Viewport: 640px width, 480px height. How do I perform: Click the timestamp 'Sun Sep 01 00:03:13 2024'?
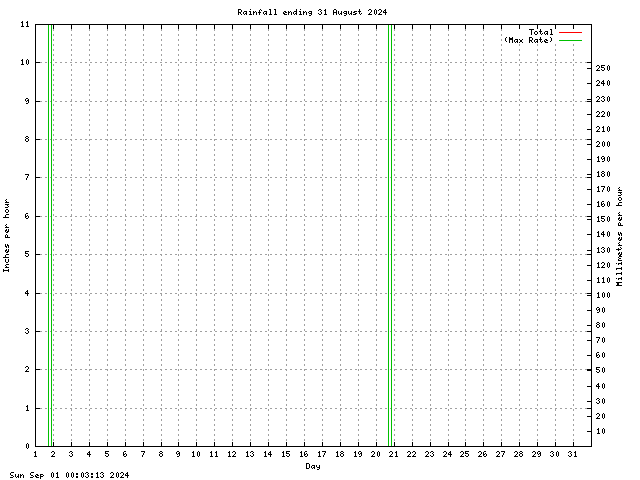point(69,475)
